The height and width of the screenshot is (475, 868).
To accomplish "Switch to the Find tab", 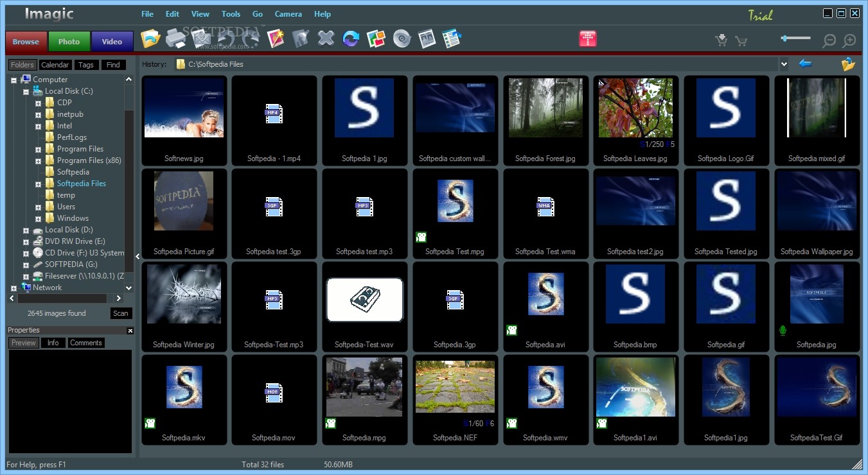I will [x=113, y=65].
